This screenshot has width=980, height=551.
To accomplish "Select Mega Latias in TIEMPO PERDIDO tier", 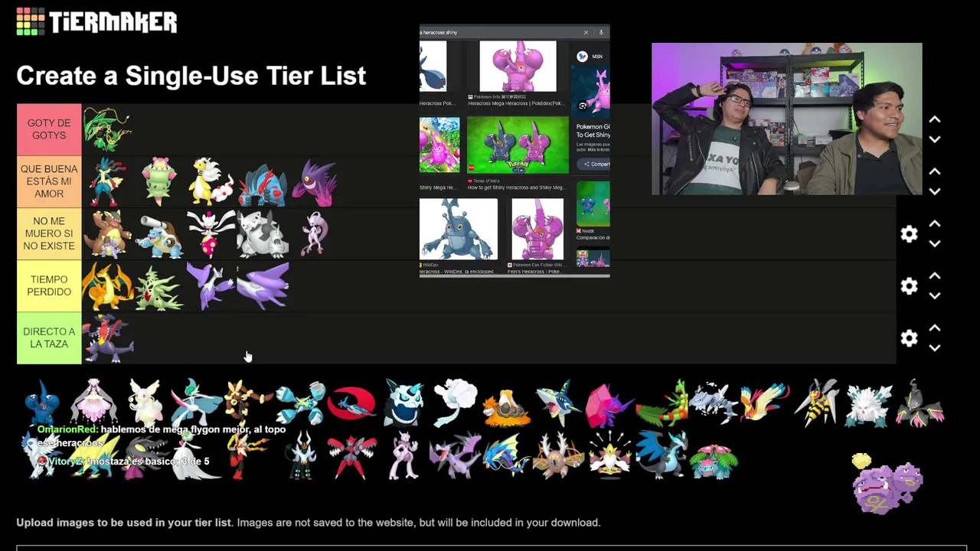I will click(211, 286).
